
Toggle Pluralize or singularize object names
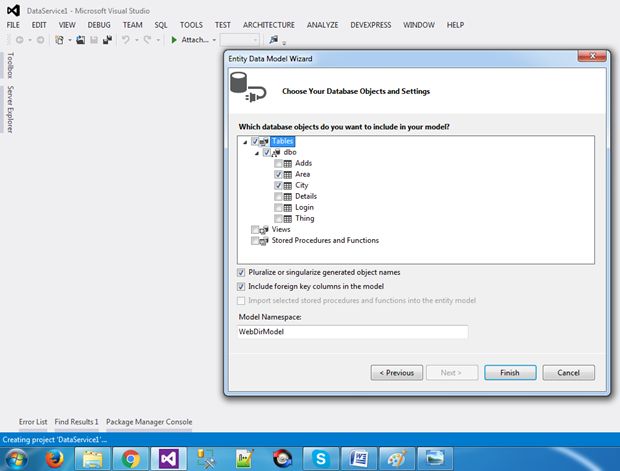tap(241, 272)
